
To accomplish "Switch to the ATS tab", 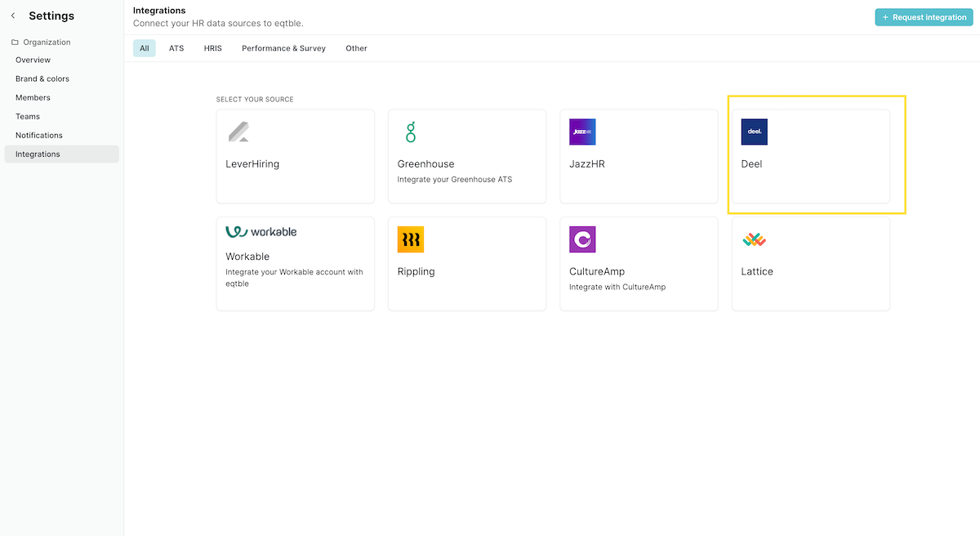I will (176, 48).
